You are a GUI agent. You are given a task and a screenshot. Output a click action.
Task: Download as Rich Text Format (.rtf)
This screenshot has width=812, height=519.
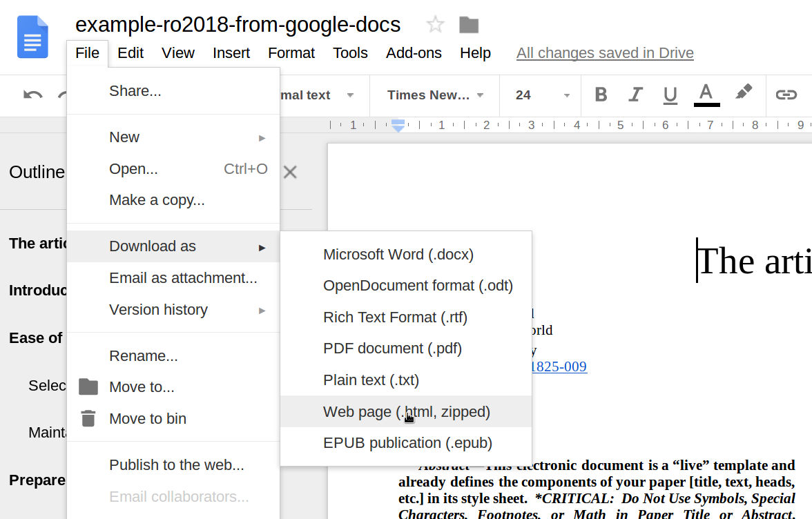(x=406, y=317)
